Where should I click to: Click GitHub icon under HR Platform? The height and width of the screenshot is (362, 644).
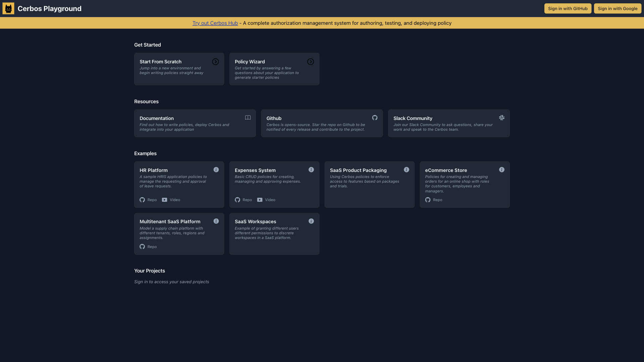pyautogui.click(x=142, y=200)
